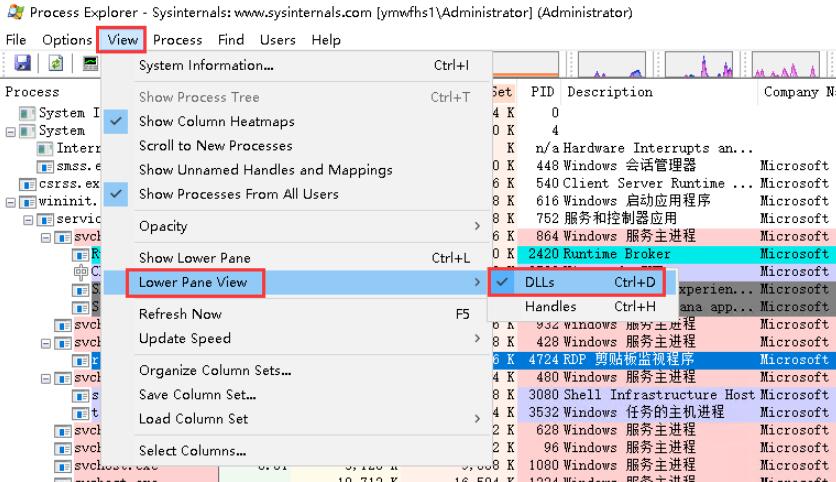Click the System Idle process icon

tap(28, 114)
